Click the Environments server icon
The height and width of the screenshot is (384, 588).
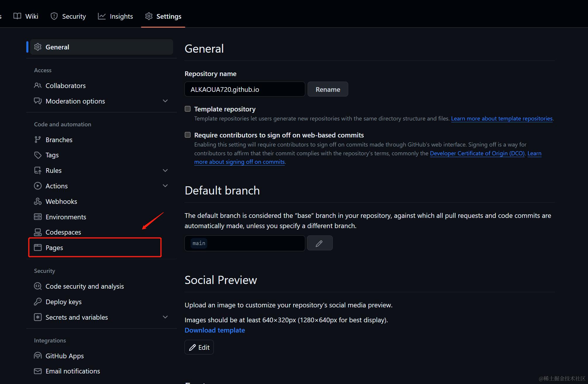[38, 217]
